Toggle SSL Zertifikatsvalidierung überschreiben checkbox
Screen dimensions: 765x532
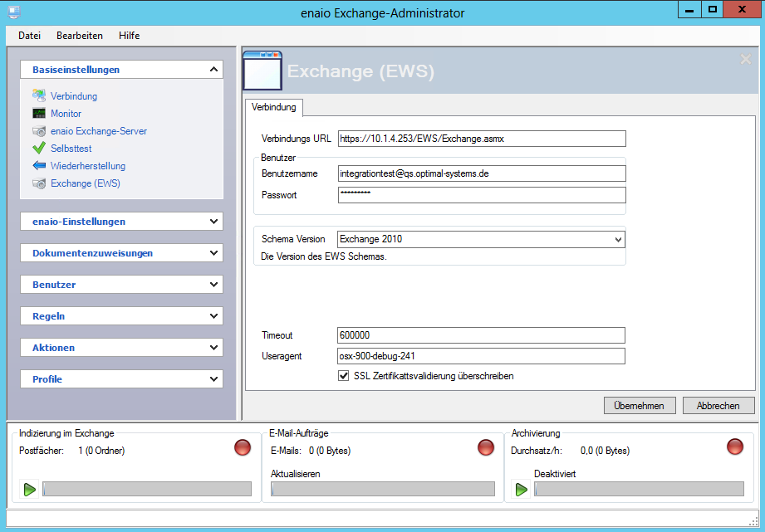click(x=344, y=376)
